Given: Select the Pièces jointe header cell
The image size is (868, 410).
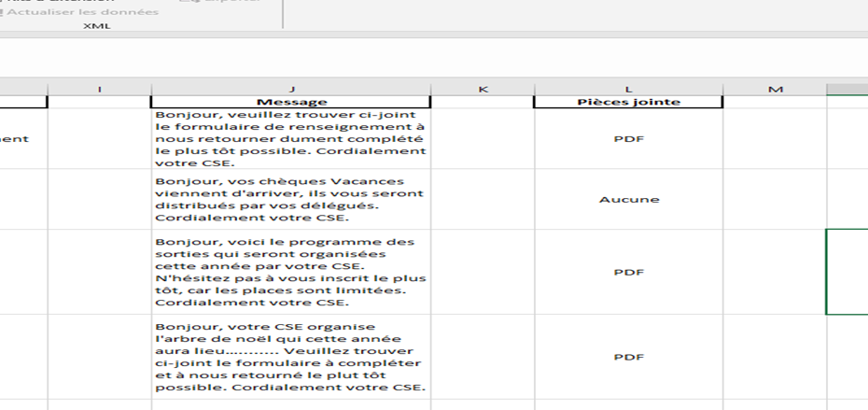Looking at the screenshot, I should click(x=628, y=102).
